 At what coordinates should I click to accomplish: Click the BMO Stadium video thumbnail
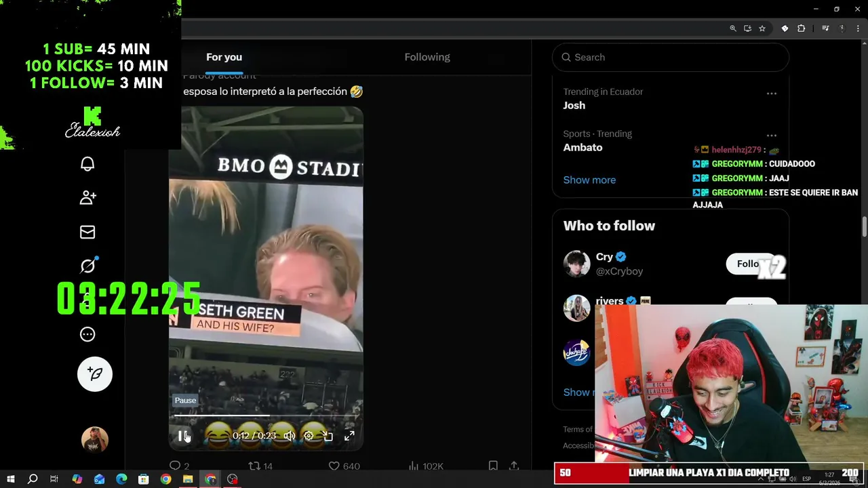[266, 278]
